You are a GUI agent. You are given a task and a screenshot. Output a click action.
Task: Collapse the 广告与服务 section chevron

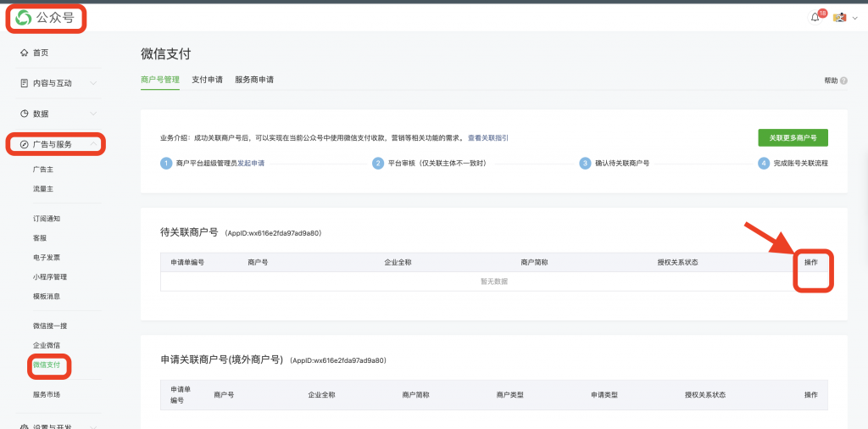tap(93, 144)
